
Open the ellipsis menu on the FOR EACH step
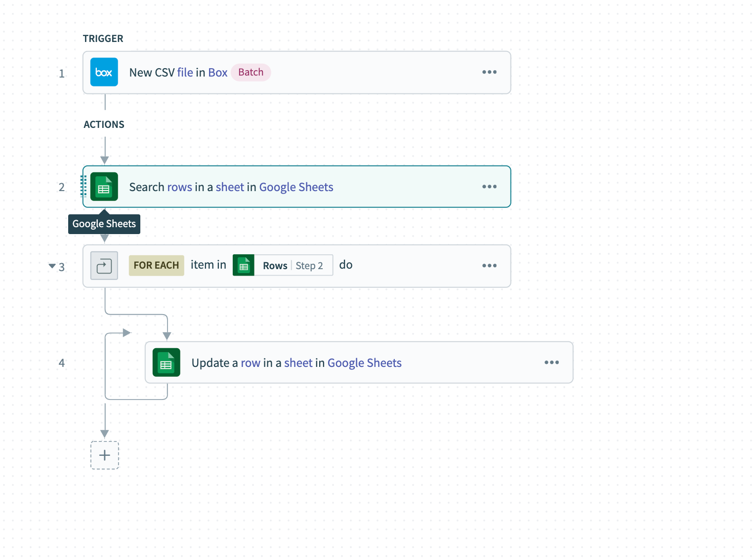pos(489,265)
